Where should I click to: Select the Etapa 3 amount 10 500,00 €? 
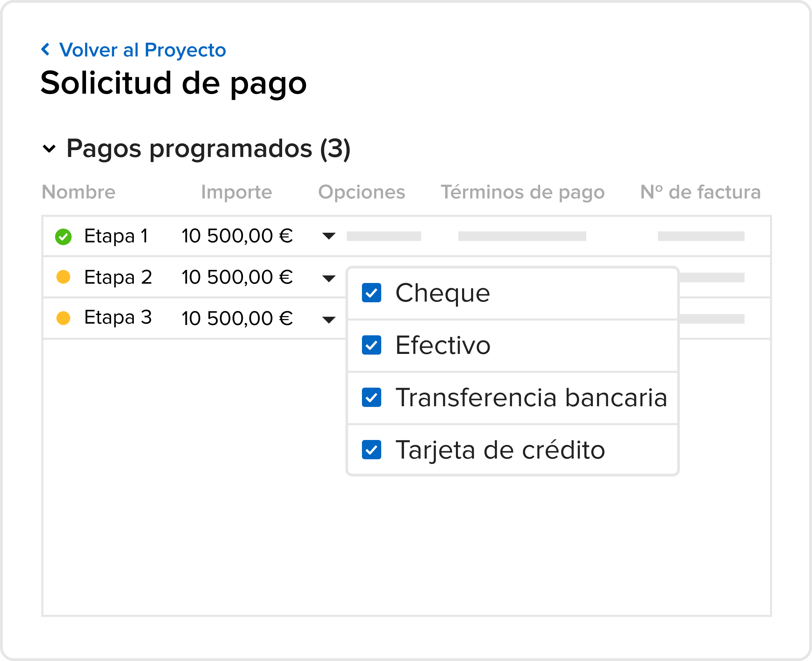(x=237, y=318)
